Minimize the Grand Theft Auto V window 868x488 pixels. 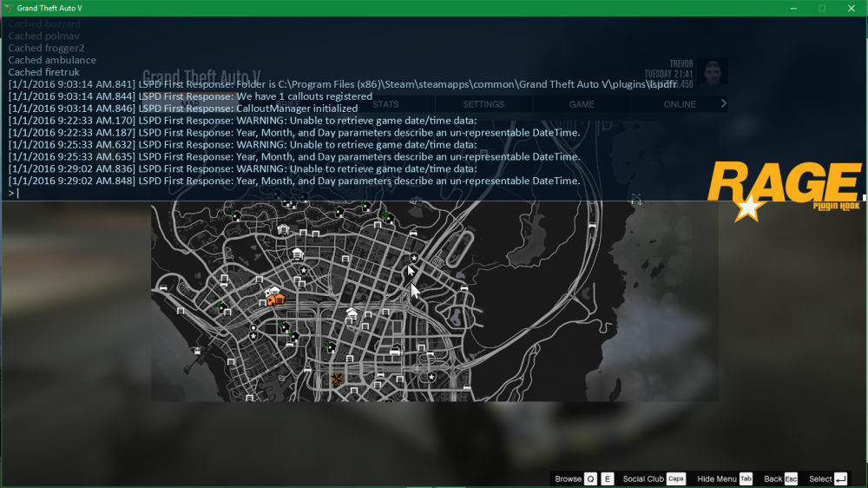[x=793, y=9]
